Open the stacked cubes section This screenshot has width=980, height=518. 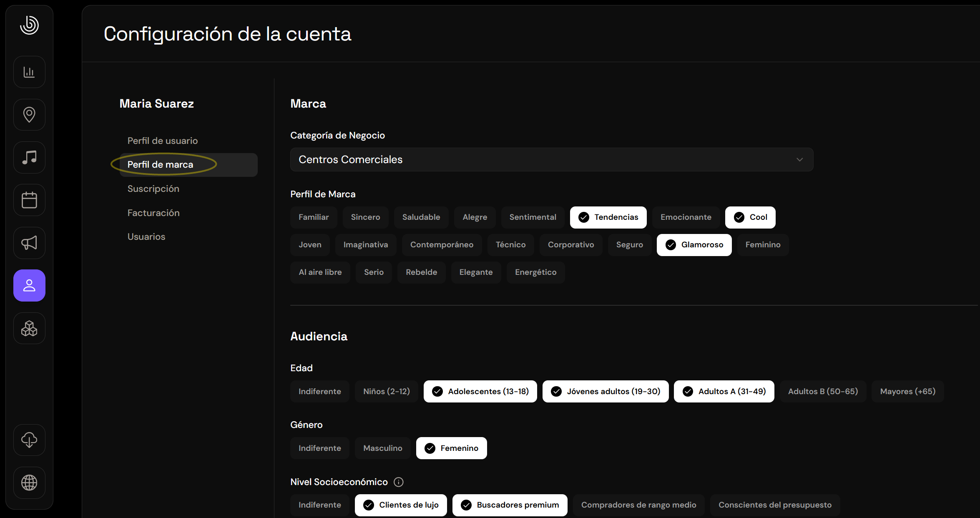(29, 329)
